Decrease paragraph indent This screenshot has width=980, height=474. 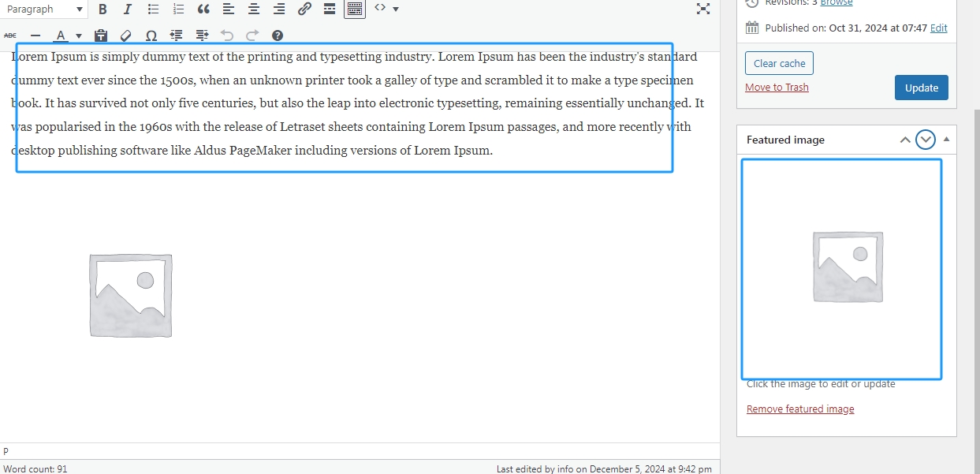click(176, 35)
